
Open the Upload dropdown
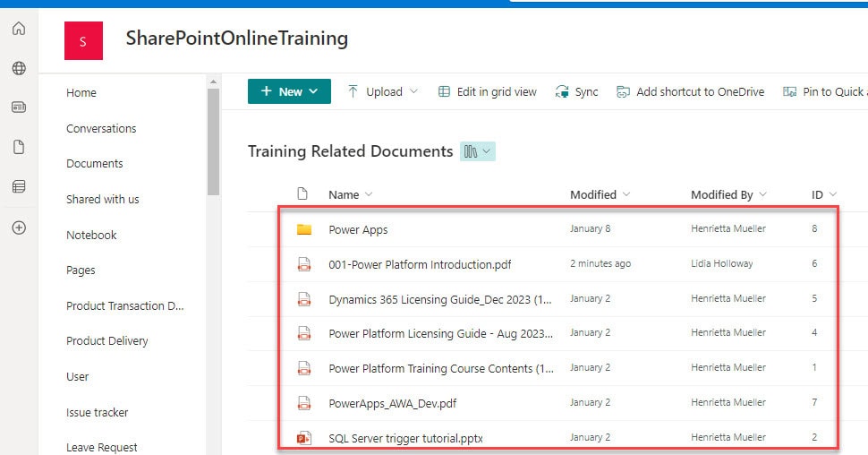[382, 91]
